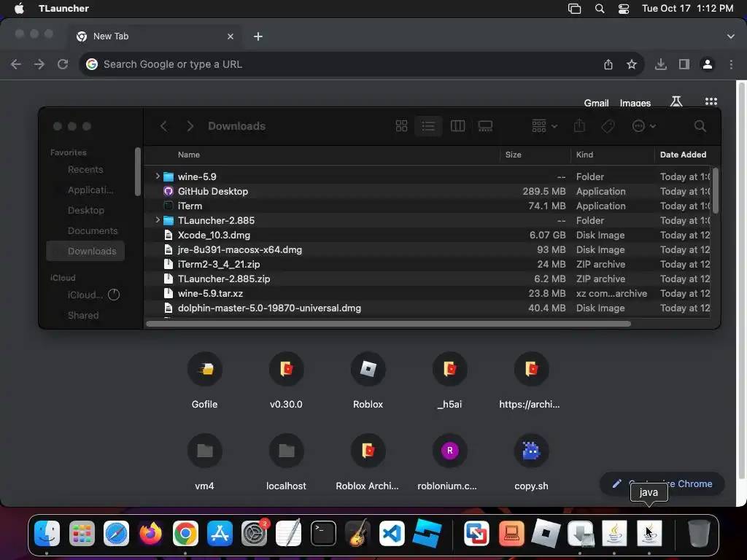The image size is (747, 560).
Task: Open Finder's action menu dropdown
Action: point(643,126)
